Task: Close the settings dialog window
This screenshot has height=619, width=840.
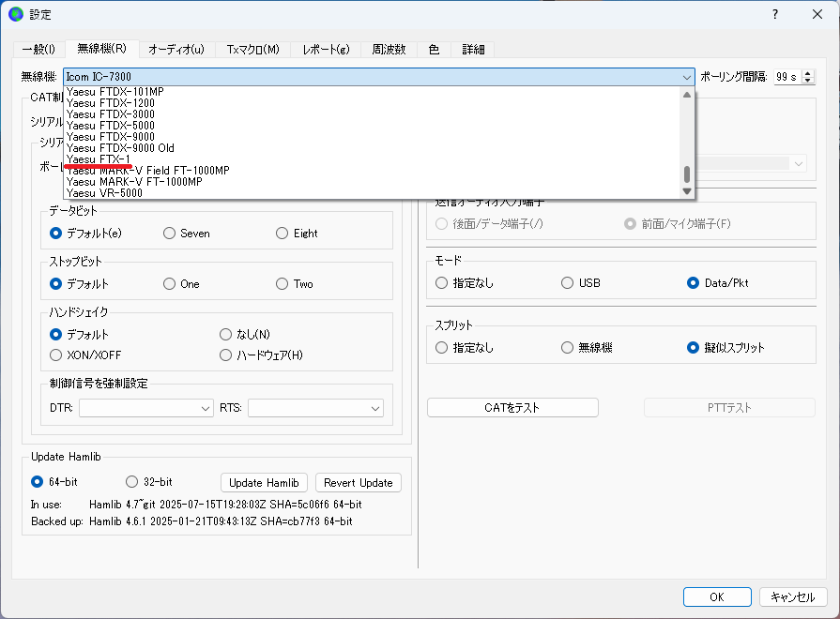Action: [x=817, y=14]
